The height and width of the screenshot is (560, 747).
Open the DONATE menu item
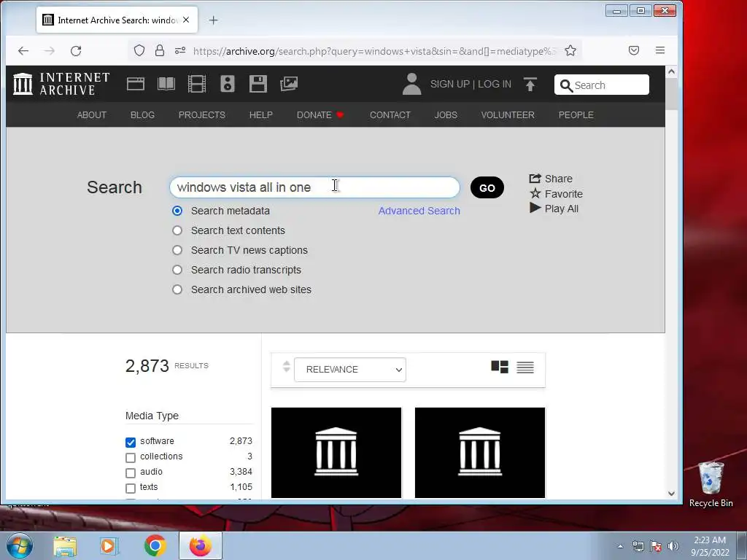pyautogui.click(x=320, y=114)
